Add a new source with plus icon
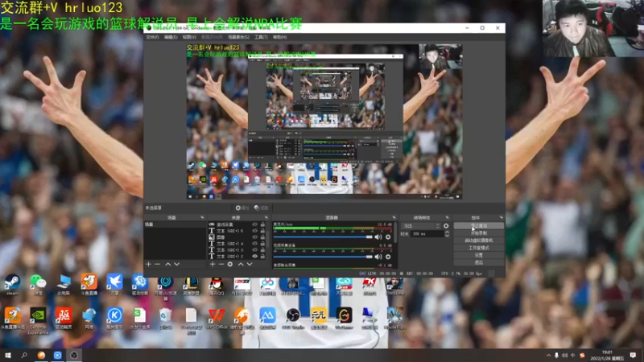Viewport: 644px width, 362px height. [213, 265]
